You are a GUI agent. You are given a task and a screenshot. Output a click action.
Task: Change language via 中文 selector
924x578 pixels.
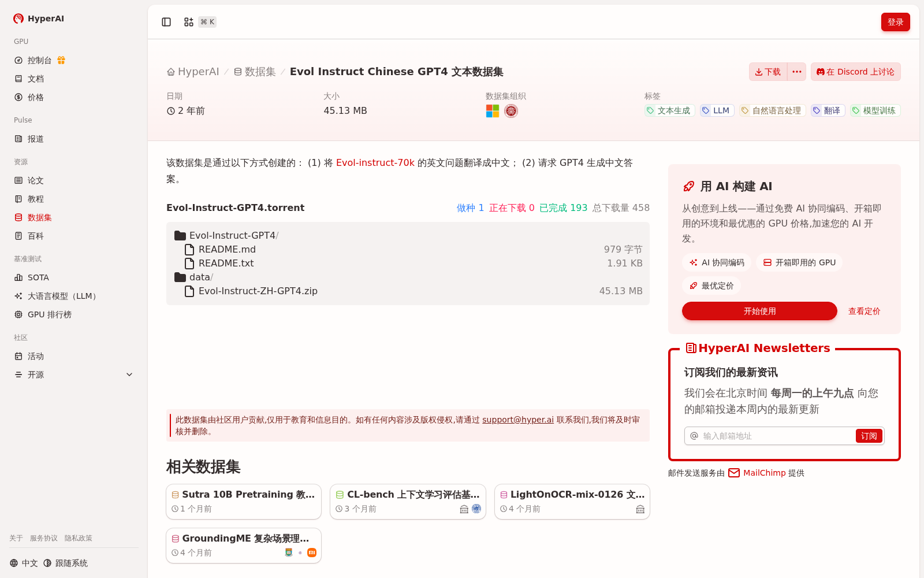point(24,563)
